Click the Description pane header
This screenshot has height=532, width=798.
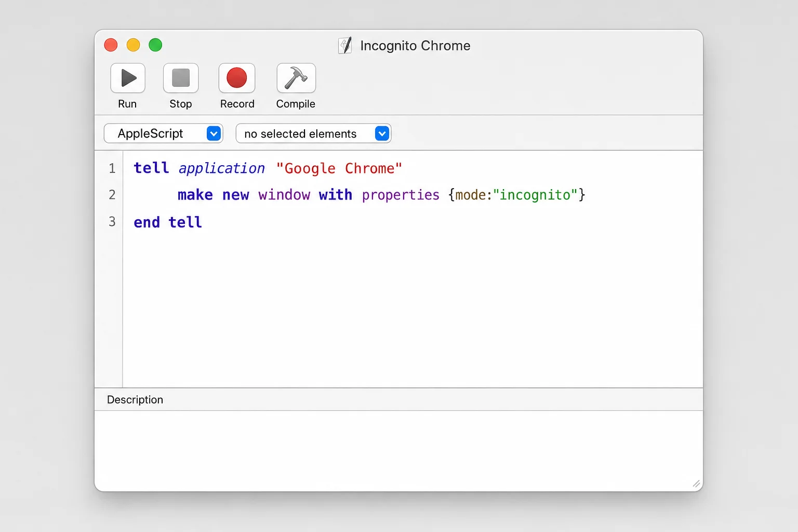(x=398, y=400)
